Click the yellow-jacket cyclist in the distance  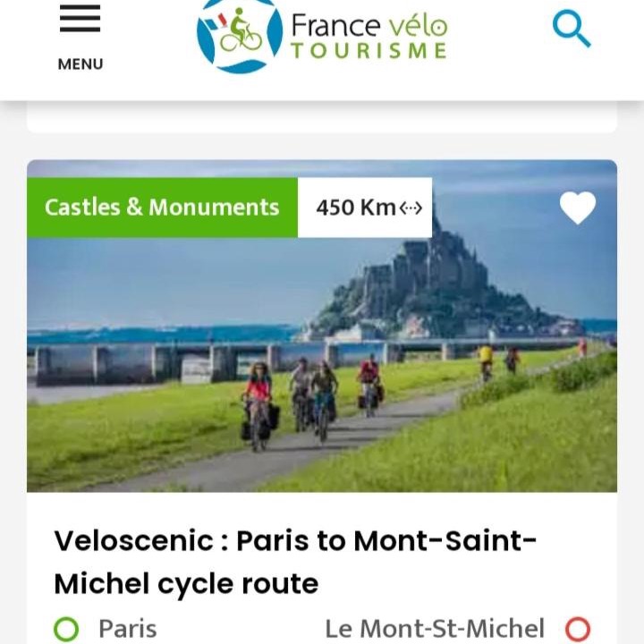coord(486,360)
